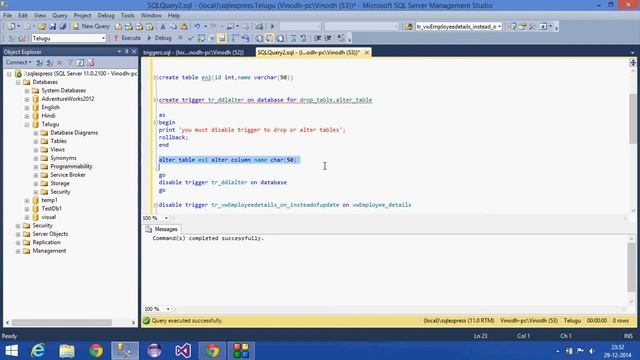Open Messages pane zoom 100 % dropdown

click(168, 309)
